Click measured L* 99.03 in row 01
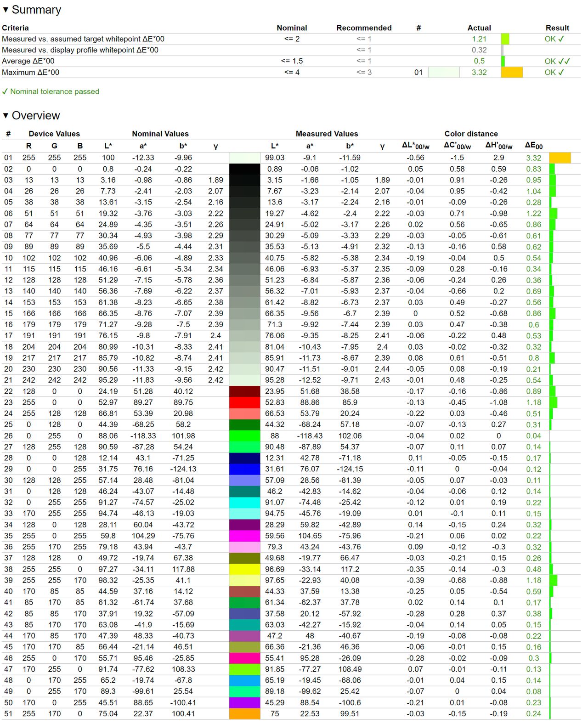 (275, 158)
